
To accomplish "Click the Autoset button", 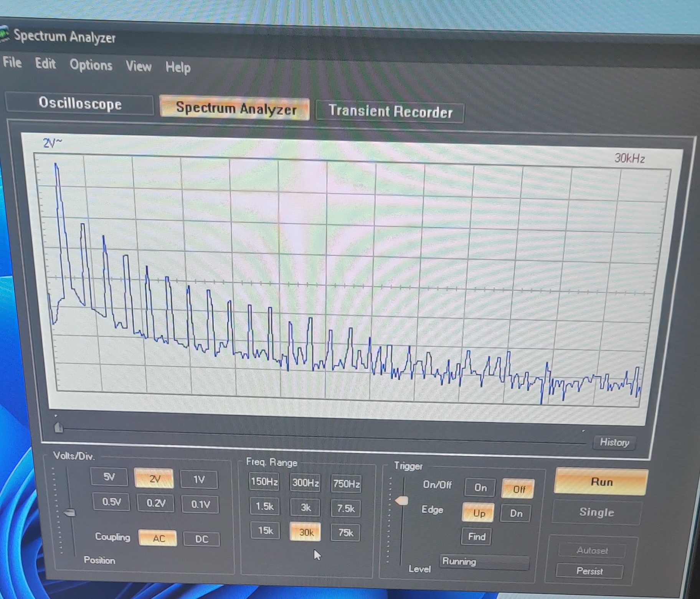I will [x=592, y=551].
